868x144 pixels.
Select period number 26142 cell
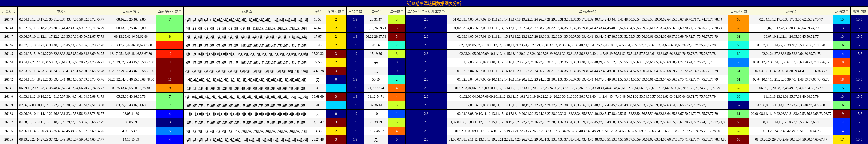9,79
